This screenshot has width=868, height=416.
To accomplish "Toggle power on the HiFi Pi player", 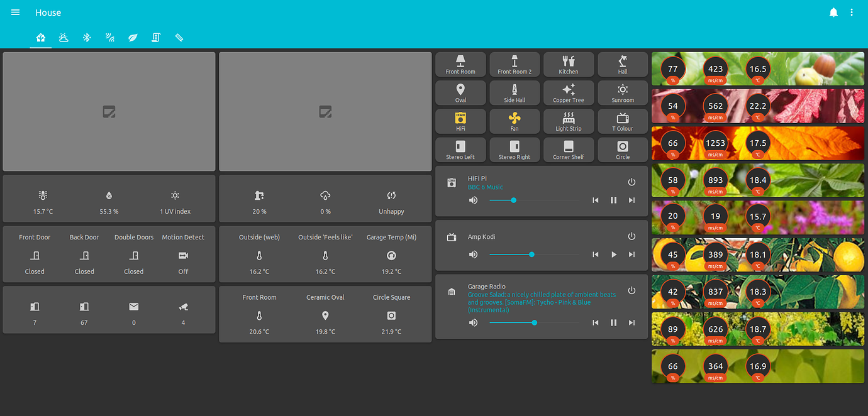I will pos(632,182).
